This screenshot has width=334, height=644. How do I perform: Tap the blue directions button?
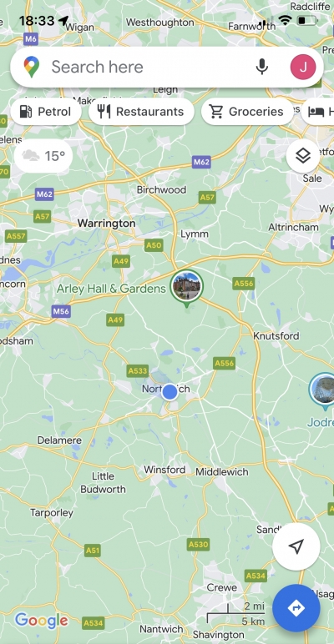tap(296, 608)
